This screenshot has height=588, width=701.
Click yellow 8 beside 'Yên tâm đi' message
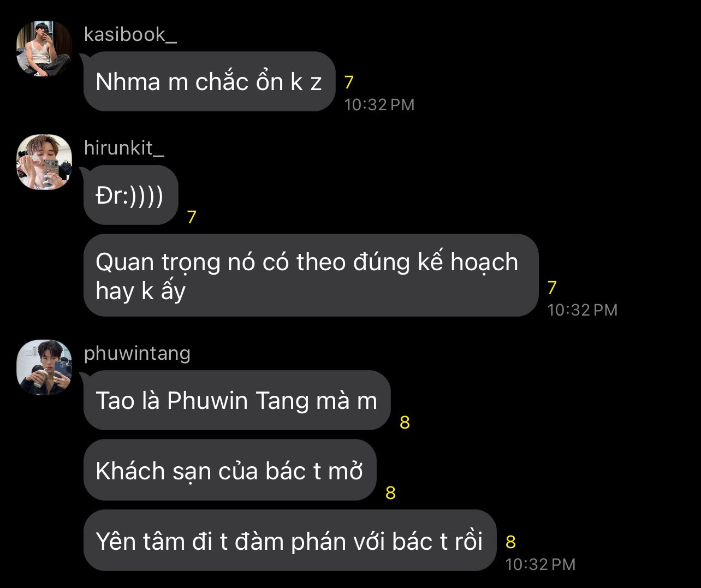[x=510, y=542]
